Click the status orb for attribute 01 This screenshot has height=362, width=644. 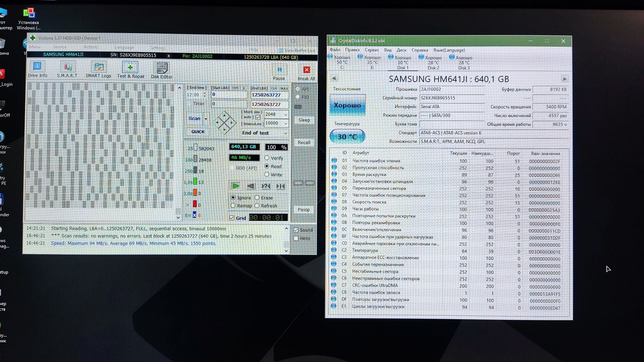(x=334, y=160)
